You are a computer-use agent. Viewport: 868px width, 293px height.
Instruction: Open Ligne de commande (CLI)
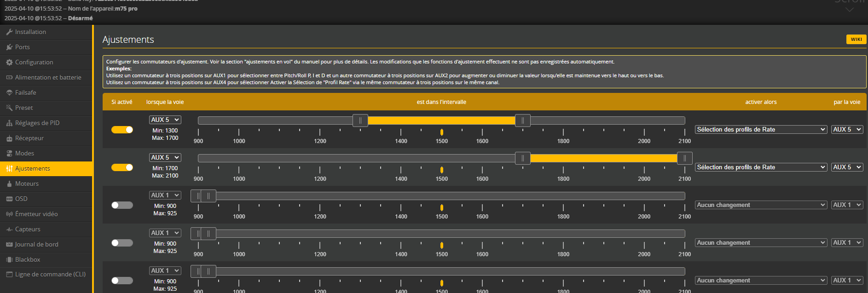pyautogui.click(x=50, y=275)
